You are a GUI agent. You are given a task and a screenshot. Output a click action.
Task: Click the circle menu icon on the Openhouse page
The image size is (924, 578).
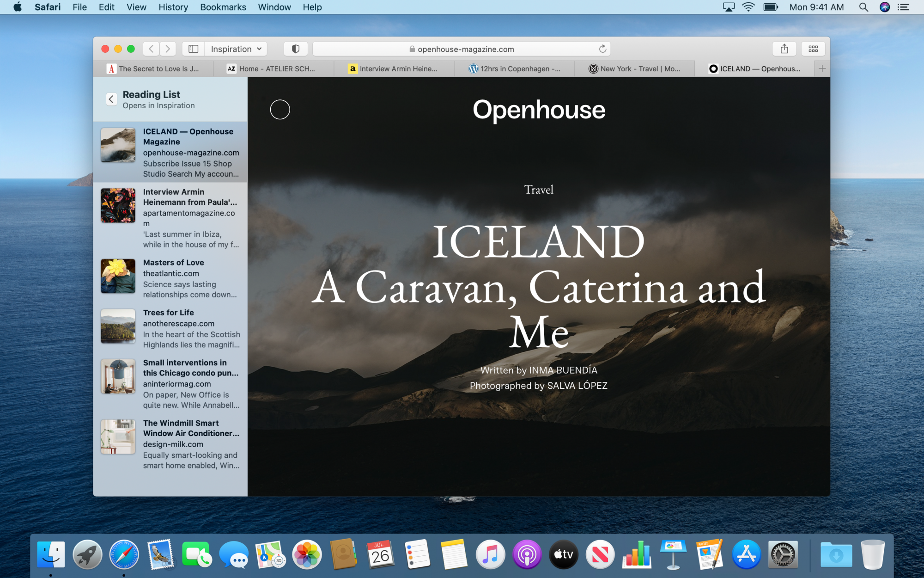click(280, 110)
